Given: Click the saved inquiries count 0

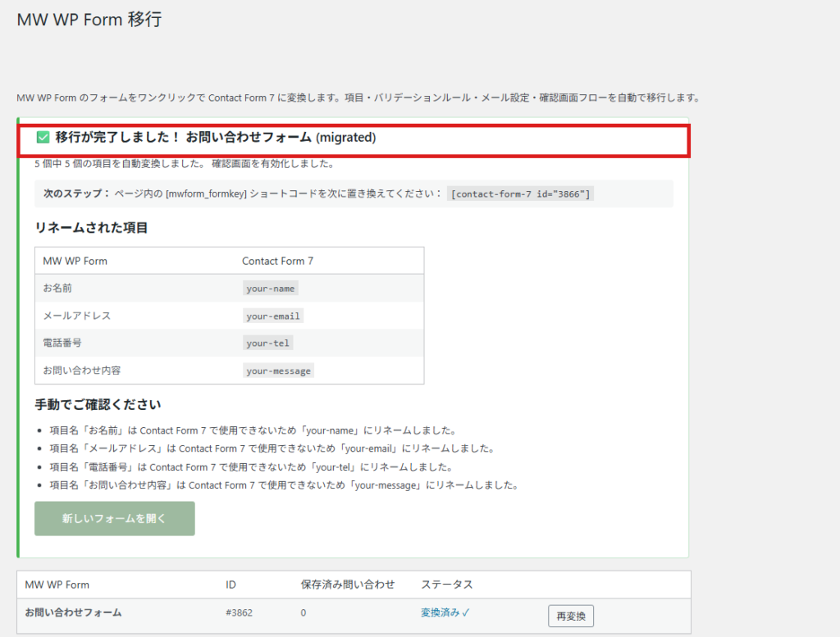Looking at the screenshot, I should pos(304,612).
